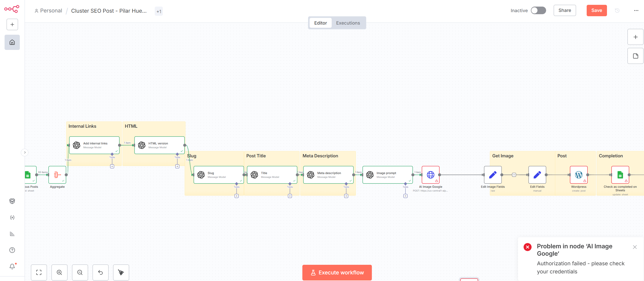The height and width of the screenshot is (281, 644).
Task: Click the zoom out magnifier icon
Action: (80, 272)
